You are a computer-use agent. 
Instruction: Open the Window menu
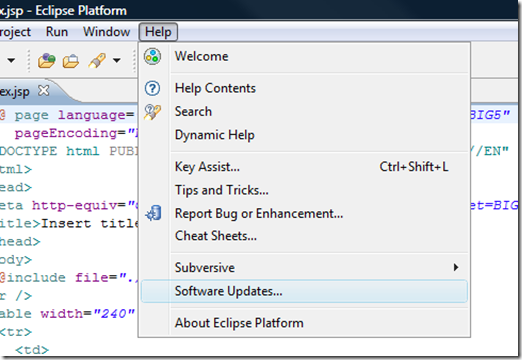pos(107,32)
